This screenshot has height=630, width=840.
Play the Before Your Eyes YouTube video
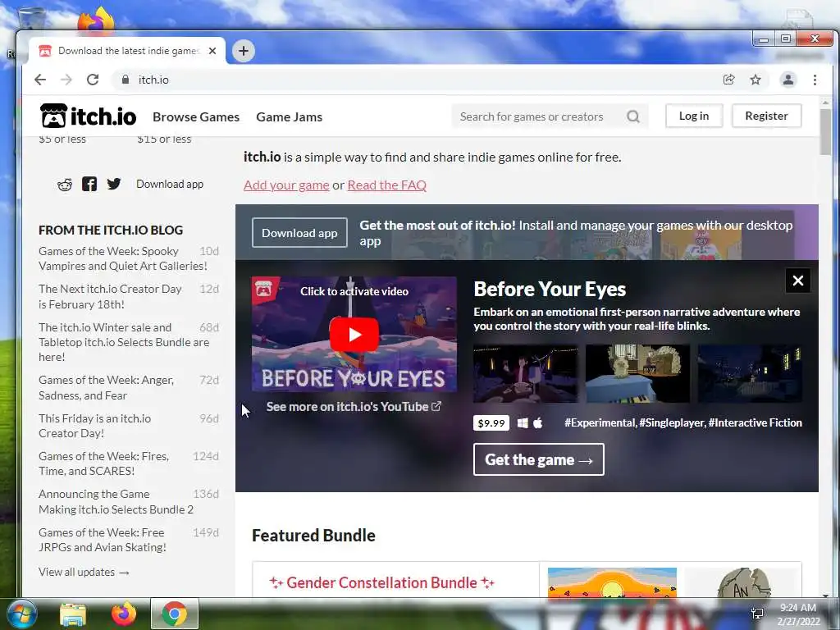click(x=354, y=335)
